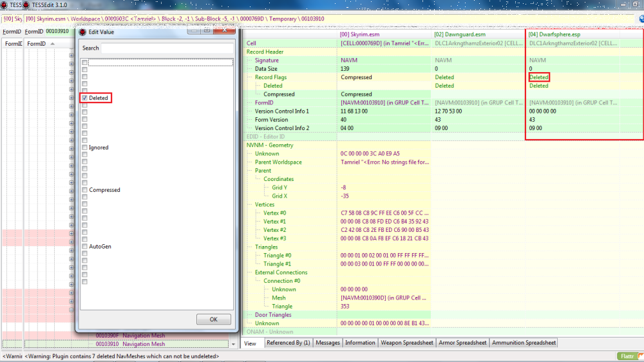The width and height of the screenshot is (644, 362).
Task: Select the Parent Worldspace row
Action: point(278,162)
